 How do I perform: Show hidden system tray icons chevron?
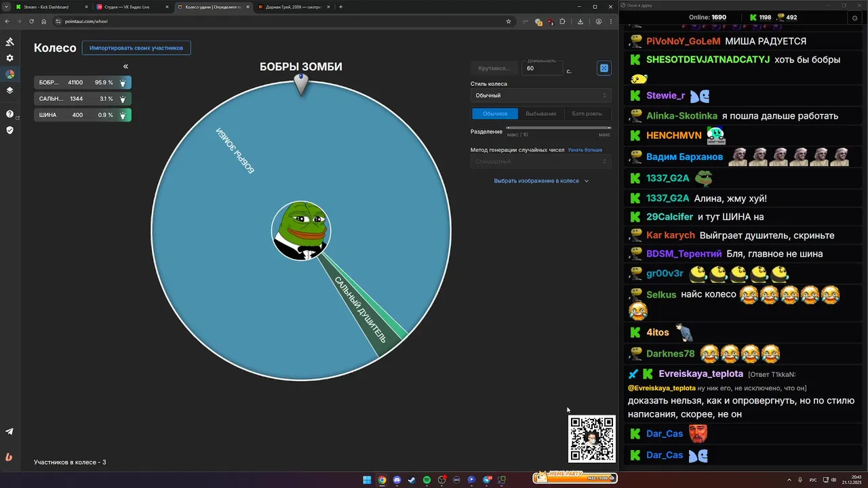pyautogui.click(x=789, y=480)
